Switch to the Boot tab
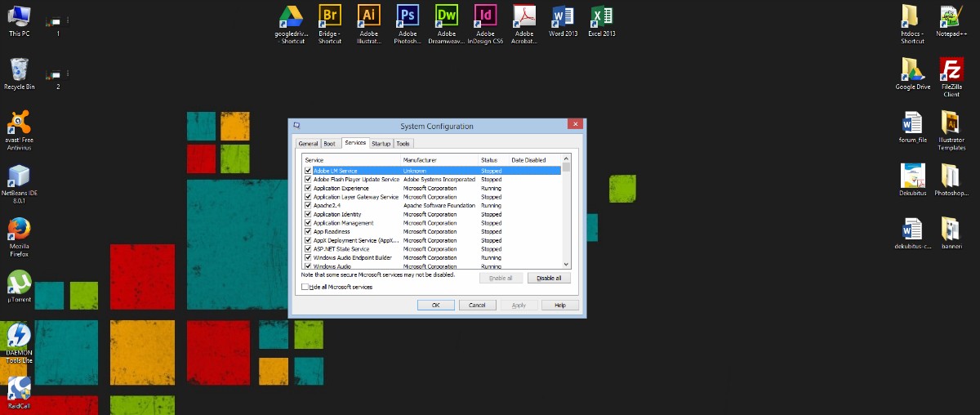Screen dimensions: 980x415 (329, 144)
